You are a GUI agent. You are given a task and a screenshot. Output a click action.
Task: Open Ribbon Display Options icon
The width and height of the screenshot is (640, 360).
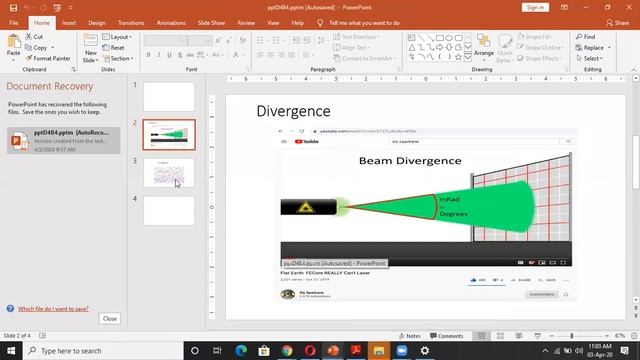pos(564,7)
